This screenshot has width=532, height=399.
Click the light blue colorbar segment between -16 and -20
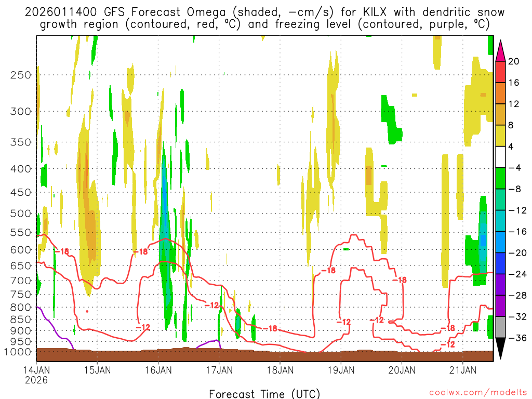click(500, 242)
